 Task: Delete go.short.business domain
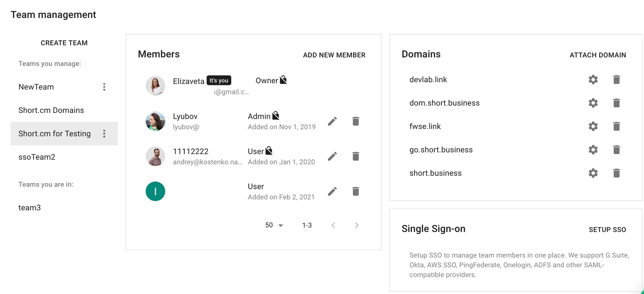point(617,150)
